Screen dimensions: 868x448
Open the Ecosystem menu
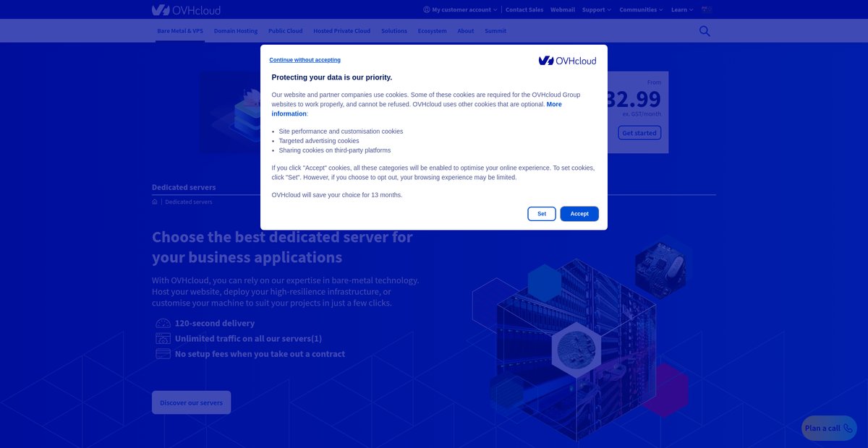pos(433,31)
